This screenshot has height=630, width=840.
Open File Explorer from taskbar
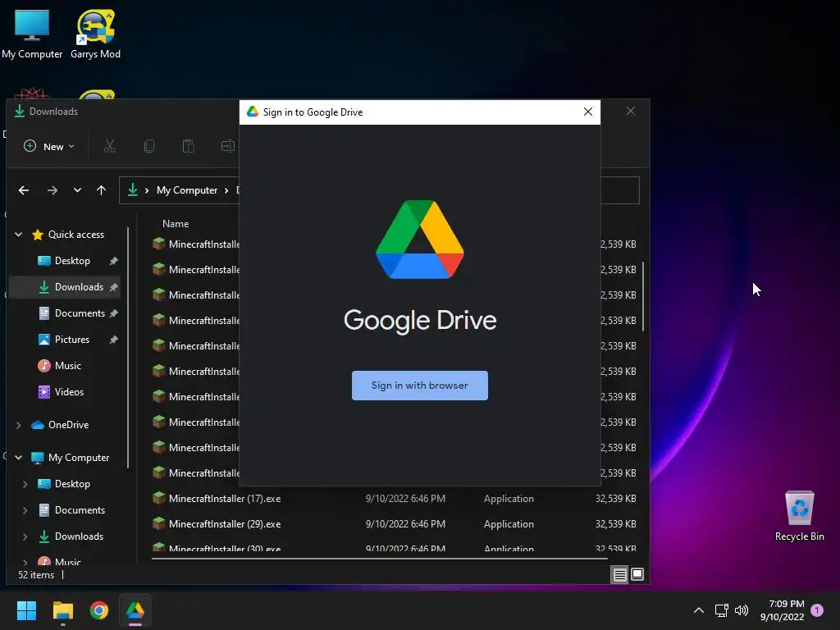(x=62, y=610)
